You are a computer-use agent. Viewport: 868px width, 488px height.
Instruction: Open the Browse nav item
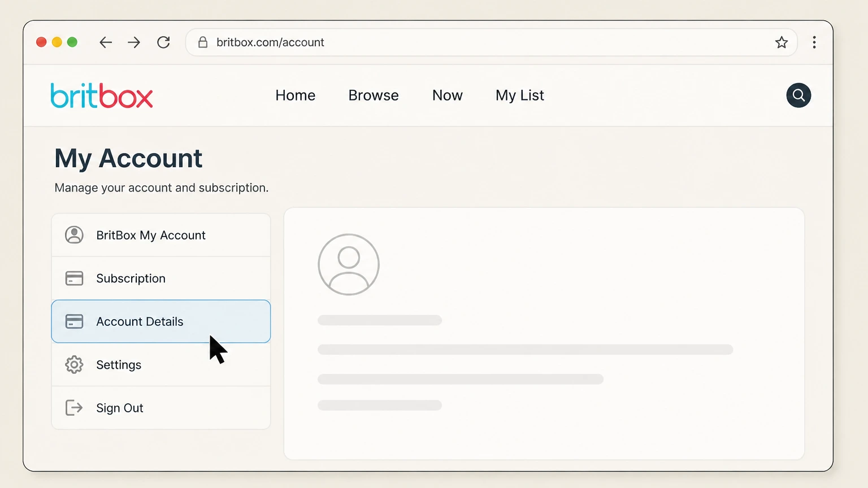[x=374, y=95]
